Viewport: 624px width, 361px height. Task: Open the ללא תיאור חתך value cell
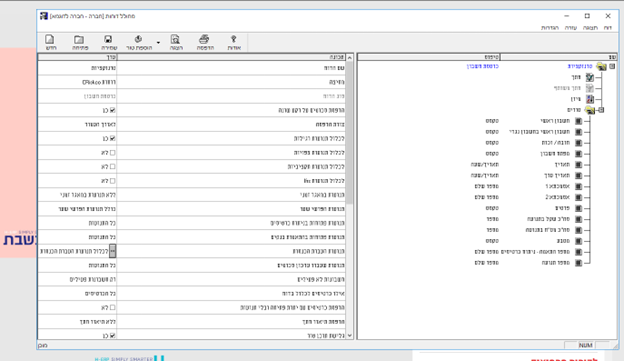coord(77,322)
